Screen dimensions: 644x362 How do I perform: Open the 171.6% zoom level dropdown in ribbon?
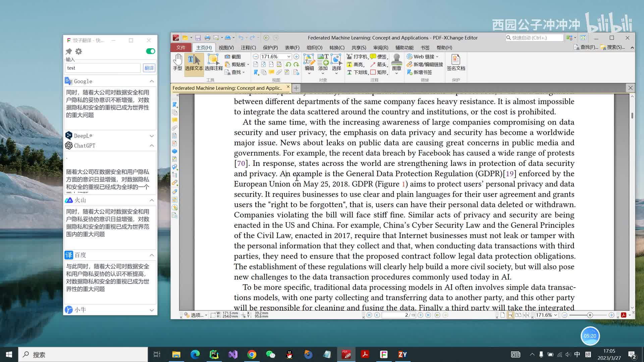point(288,57)
